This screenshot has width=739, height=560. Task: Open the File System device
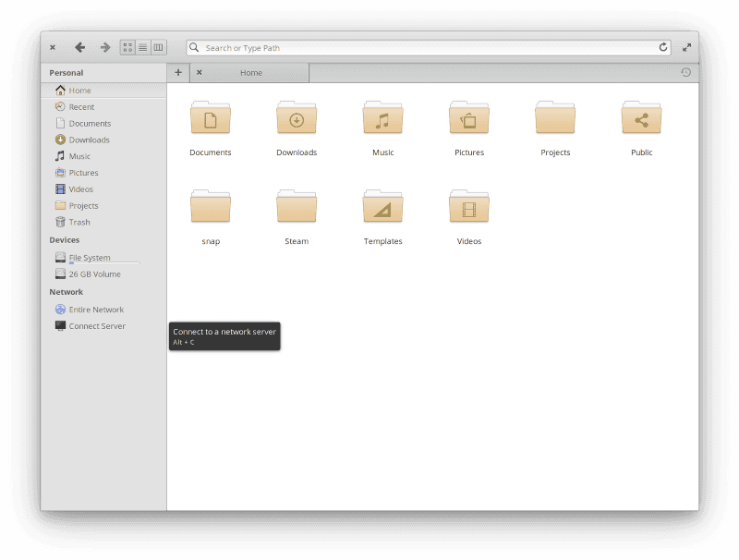90,257
